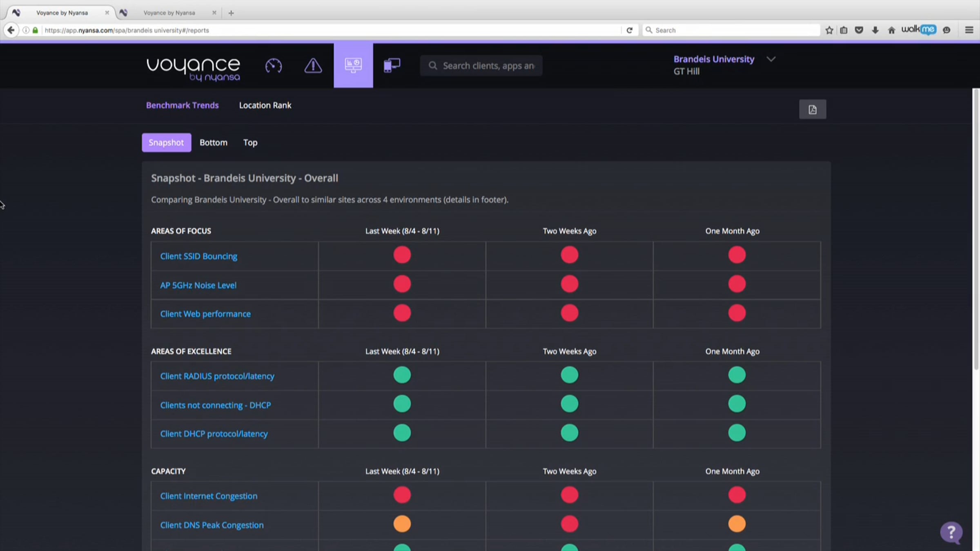Open the Client SSID Bouncing link
Screen dimensions: 980x551
(x=198, y=256)
